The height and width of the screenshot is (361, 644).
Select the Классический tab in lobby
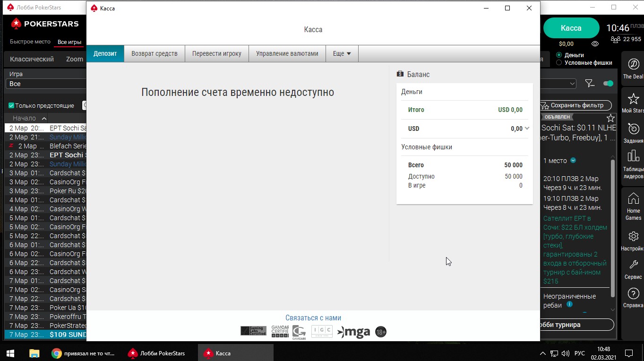(32, 59)
